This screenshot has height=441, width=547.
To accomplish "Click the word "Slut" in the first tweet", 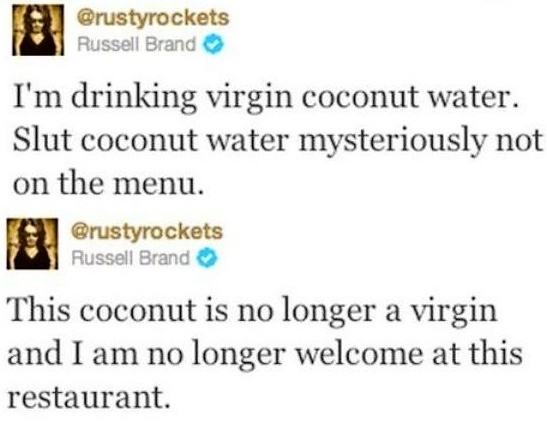I will click(42, 140).
